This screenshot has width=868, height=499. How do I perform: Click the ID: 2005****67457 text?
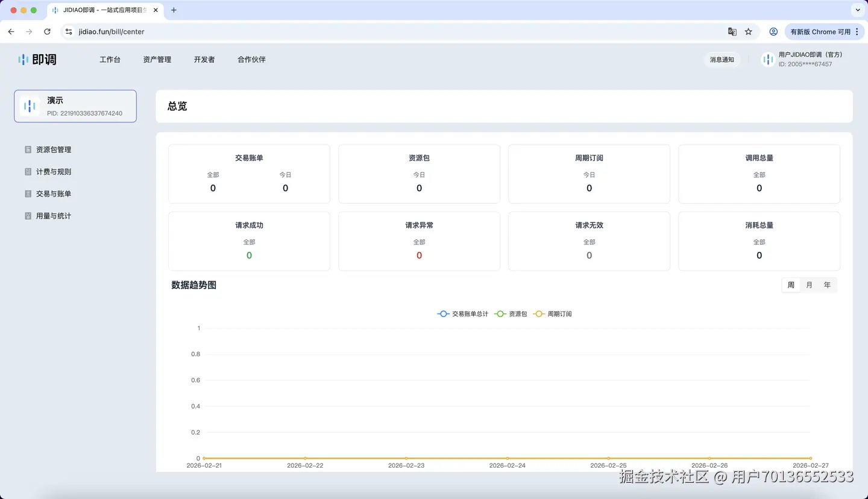pyautogui.click(x=805, y=64)
